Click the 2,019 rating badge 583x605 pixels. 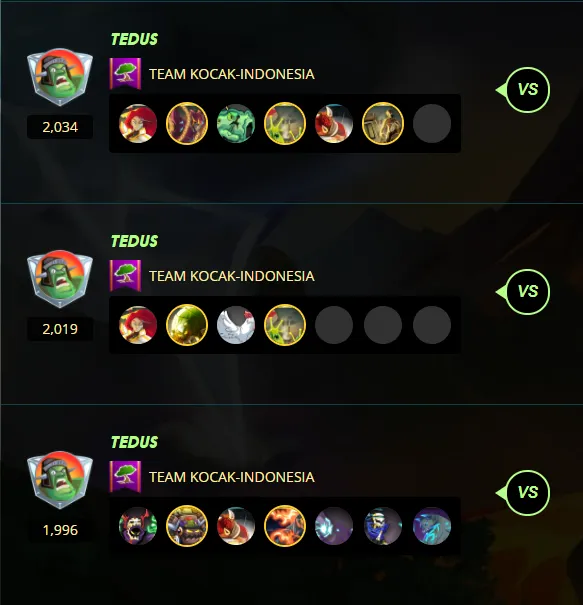click(x=60, y=329)
